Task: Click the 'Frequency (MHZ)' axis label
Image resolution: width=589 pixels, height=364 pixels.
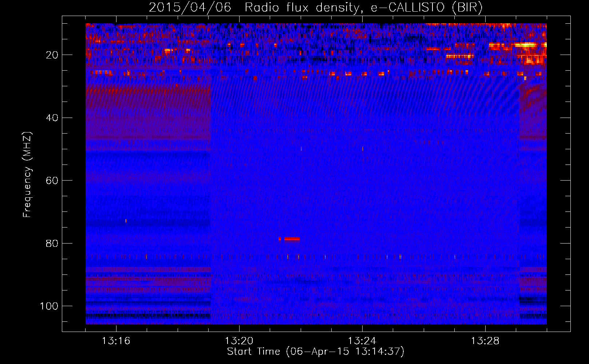Action: click(x=27, y=175)
